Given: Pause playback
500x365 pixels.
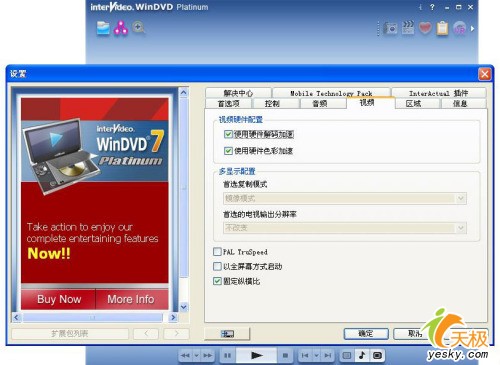Looking at the screenshot, I should 228,355.
